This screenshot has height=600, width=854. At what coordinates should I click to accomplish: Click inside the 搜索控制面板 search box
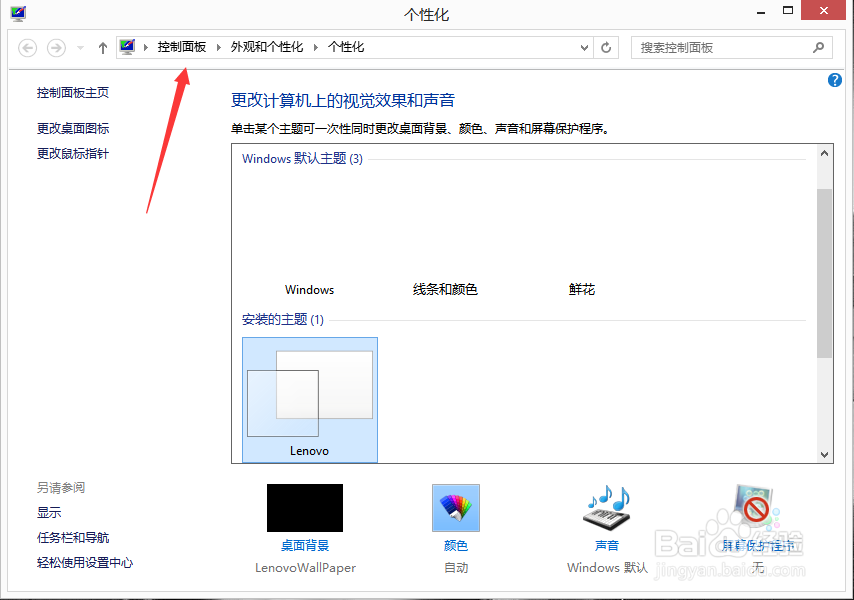coord(720,46)
